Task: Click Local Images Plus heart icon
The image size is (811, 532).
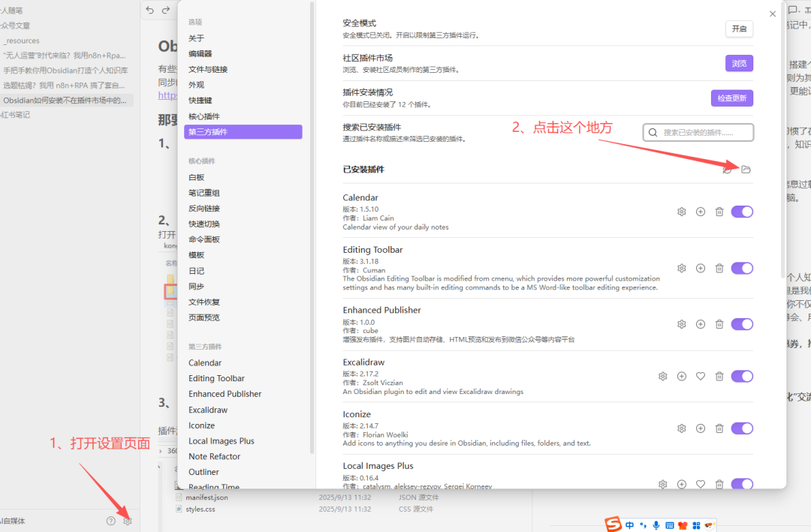Action: (x=701, y=484)
